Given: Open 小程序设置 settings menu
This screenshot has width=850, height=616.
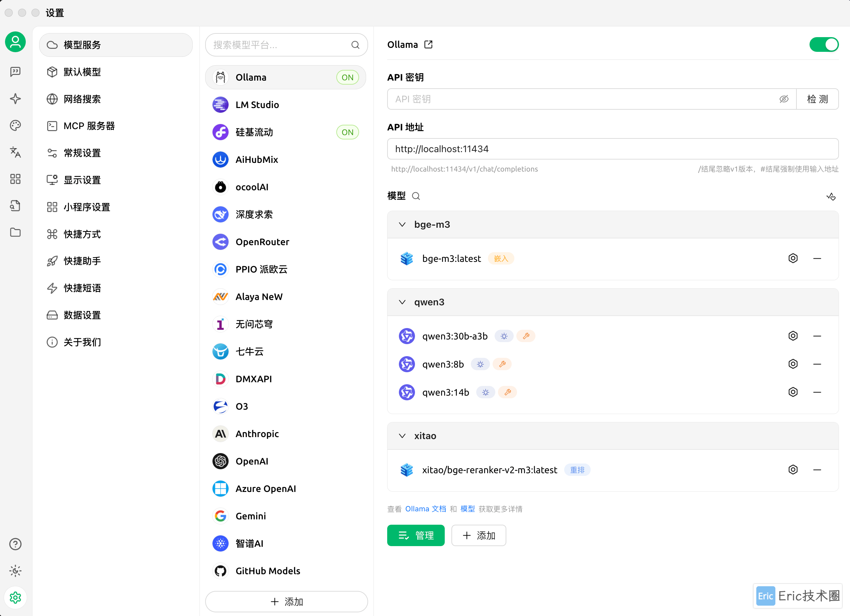Looking at the screenshot, I should click(116, 207).
